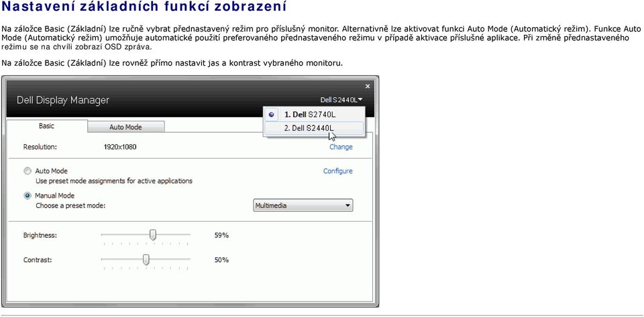This screenshot has height=317, width=644.
Task: Enable the Auto Mode radio button
Action: tap(28, 171)
